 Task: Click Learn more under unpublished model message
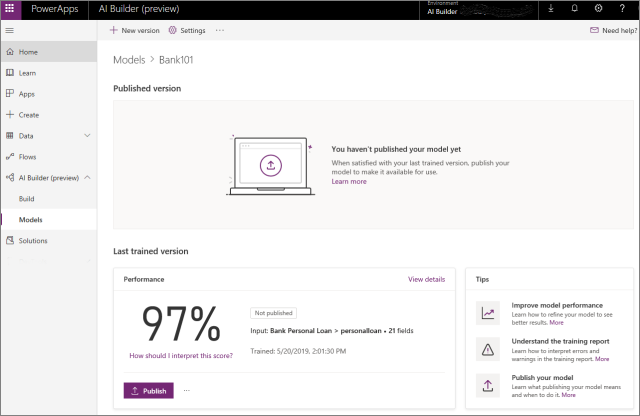tap(349, 181)
